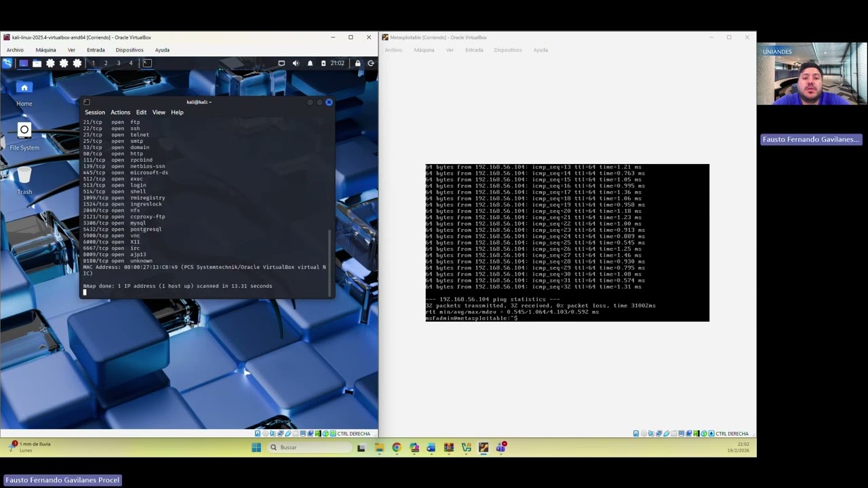Click the '21/tcp open ftp' line
This screenshot has width=868, height=488.
(111, 122)
